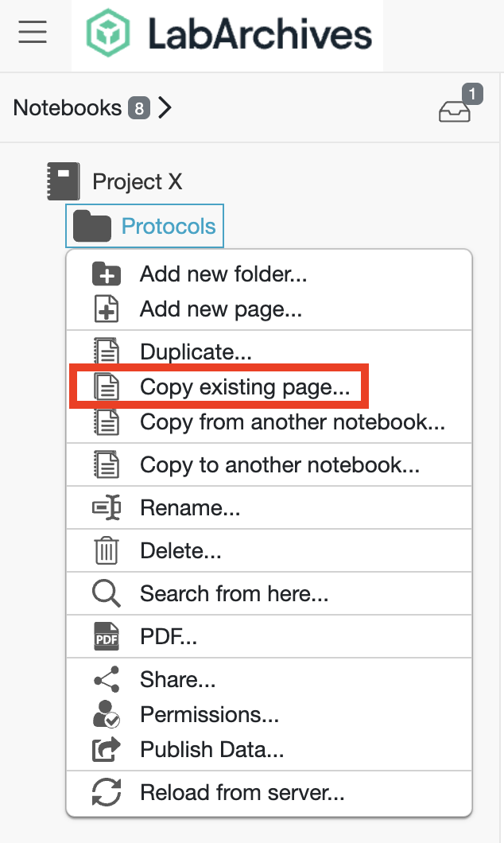504x843 pixels.
Task: Click the Rename icon in the menu
Action: tap(107, 507)
